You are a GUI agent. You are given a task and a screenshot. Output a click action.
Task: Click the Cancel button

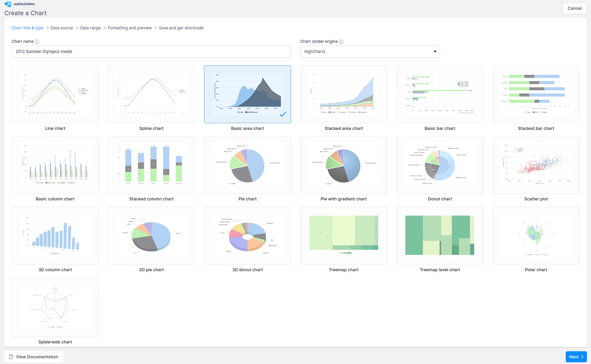coord(574,8)
